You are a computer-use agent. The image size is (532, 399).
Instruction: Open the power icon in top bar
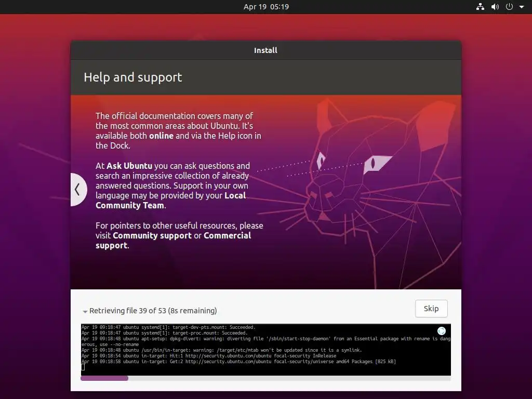509,6
